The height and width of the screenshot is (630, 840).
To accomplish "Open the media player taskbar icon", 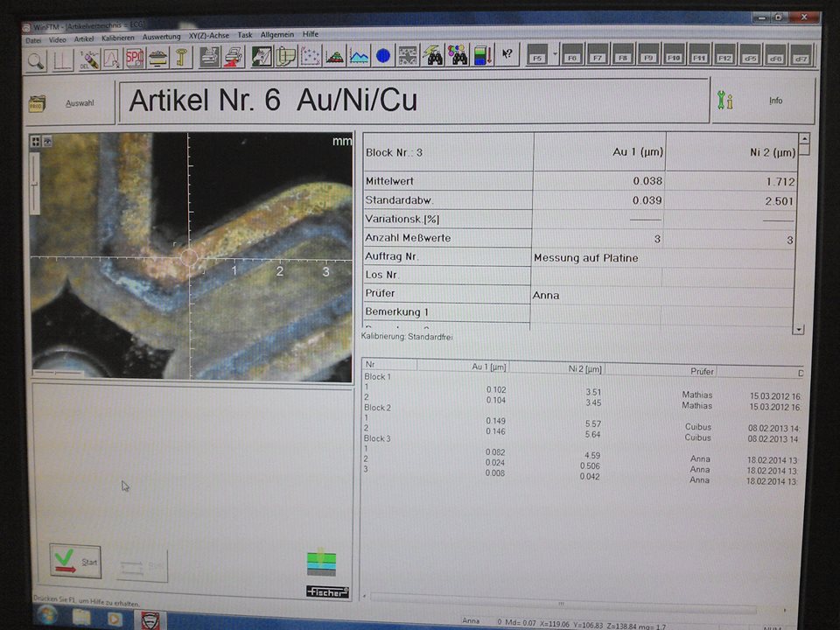I will tap(114, 619).
